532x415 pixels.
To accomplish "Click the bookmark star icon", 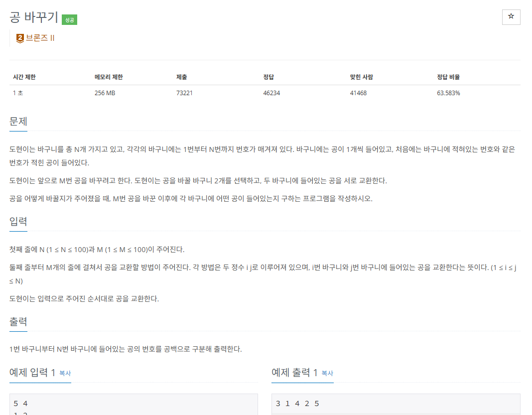I will [x=511, y=17].
